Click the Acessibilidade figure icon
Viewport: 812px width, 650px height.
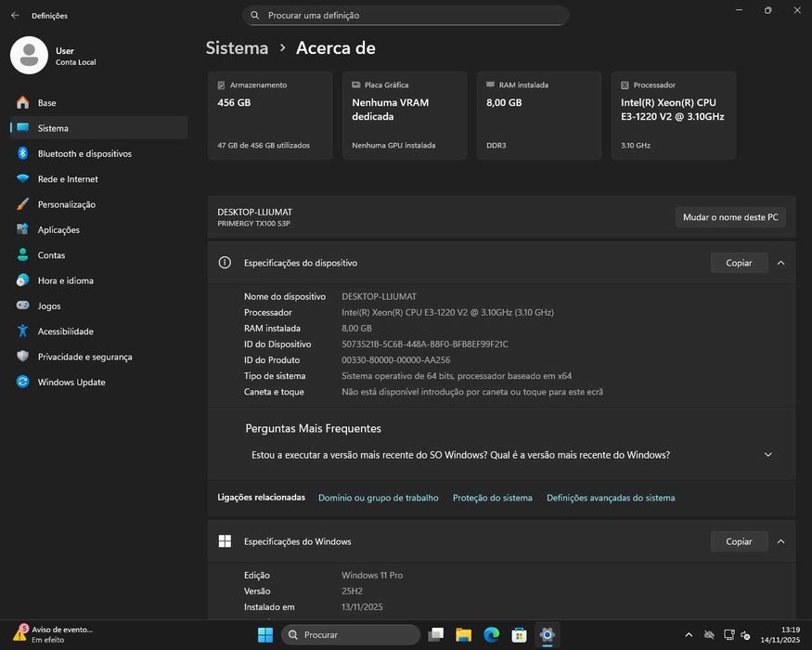point(23,331)
